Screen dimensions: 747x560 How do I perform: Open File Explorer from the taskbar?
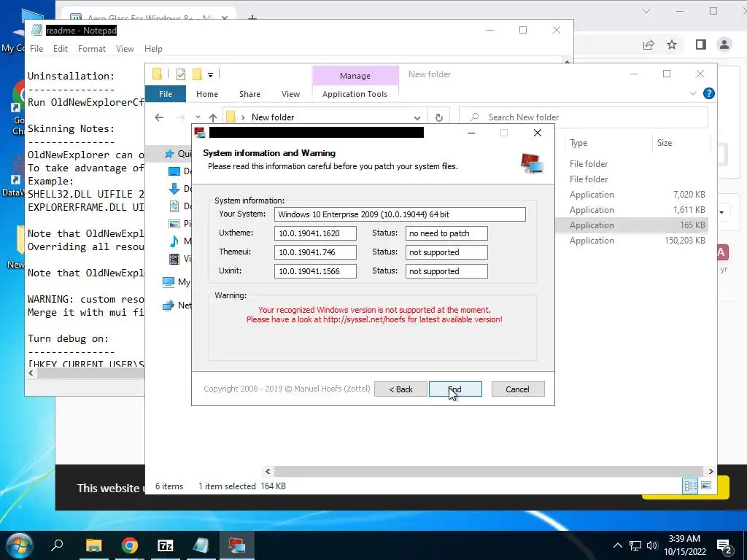94,545
